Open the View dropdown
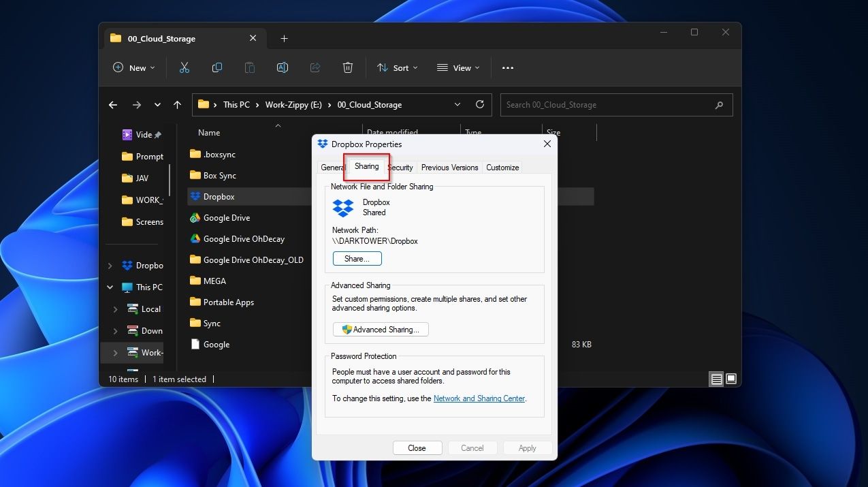868x487 pixels. click(x=458, y=67)
